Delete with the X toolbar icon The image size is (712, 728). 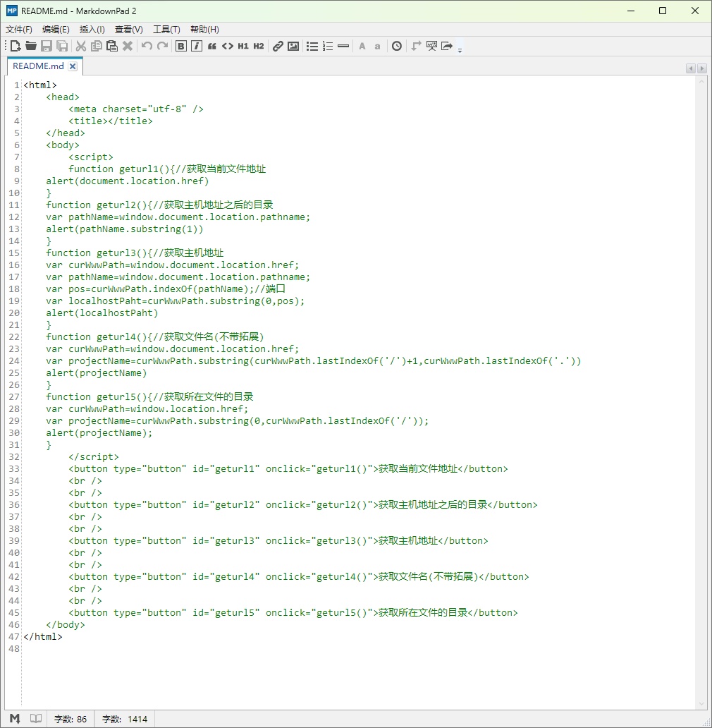[128, 46]
